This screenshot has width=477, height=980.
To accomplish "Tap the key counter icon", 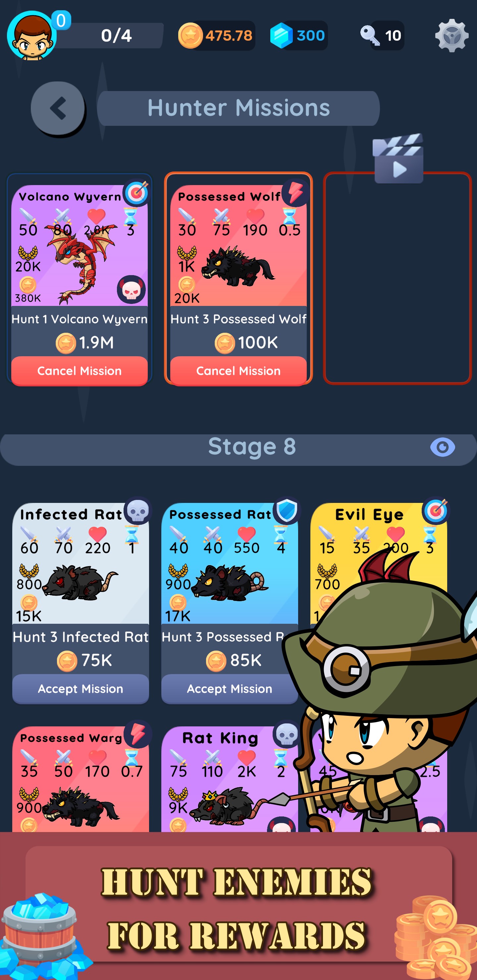I will point(370,35).
